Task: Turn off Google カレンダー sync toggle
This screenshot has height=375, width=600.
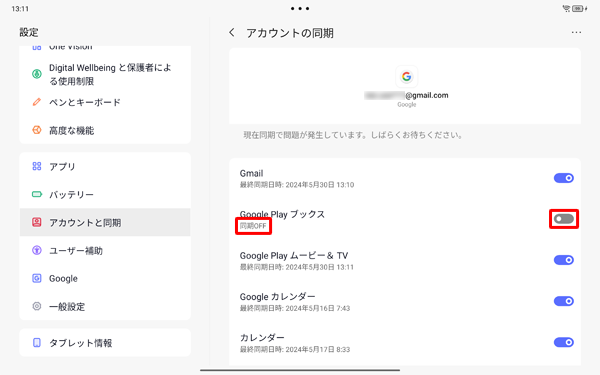Action: pos(564,301)
